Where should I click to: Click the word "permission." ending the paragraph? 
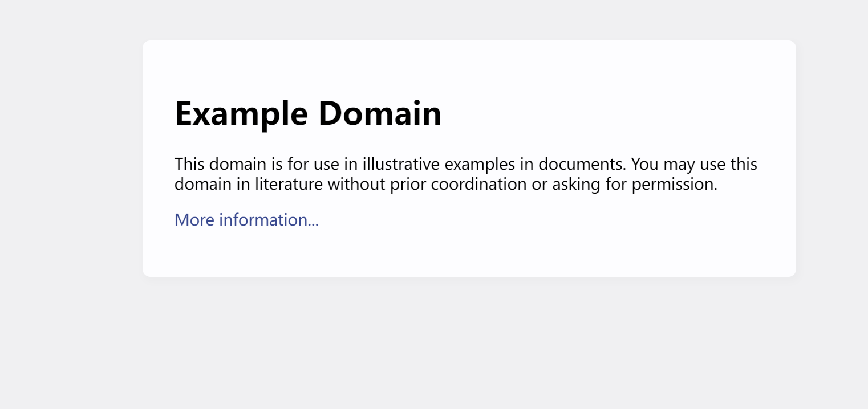675,185
